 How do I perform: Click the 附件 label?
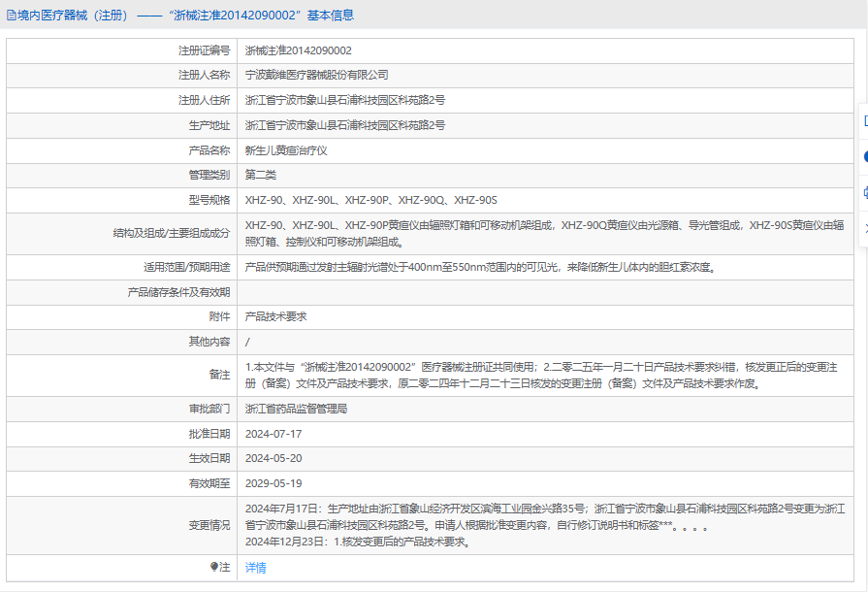tap(220, 316)
